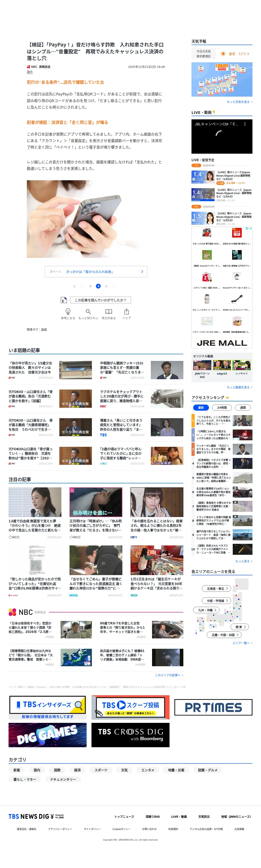Select the エンタメ category pill
261x868 pixels.
(x=148, y=770)
